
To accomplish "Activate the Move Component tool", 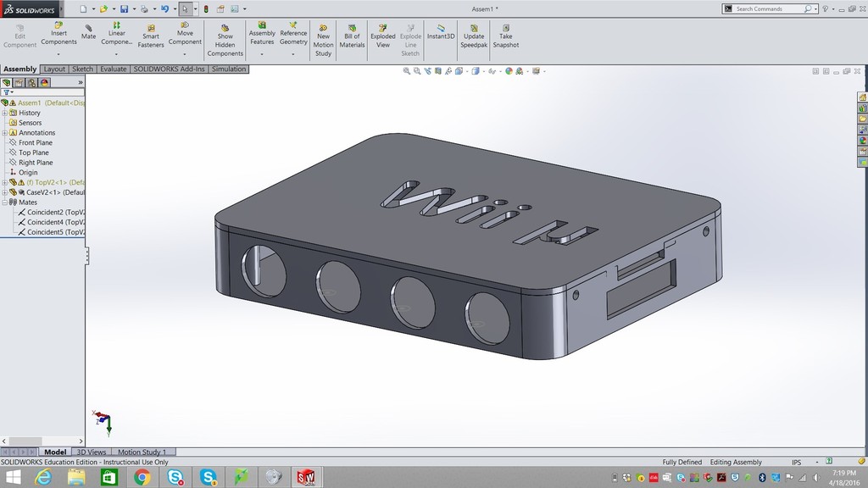I will (x=185, y=33).
